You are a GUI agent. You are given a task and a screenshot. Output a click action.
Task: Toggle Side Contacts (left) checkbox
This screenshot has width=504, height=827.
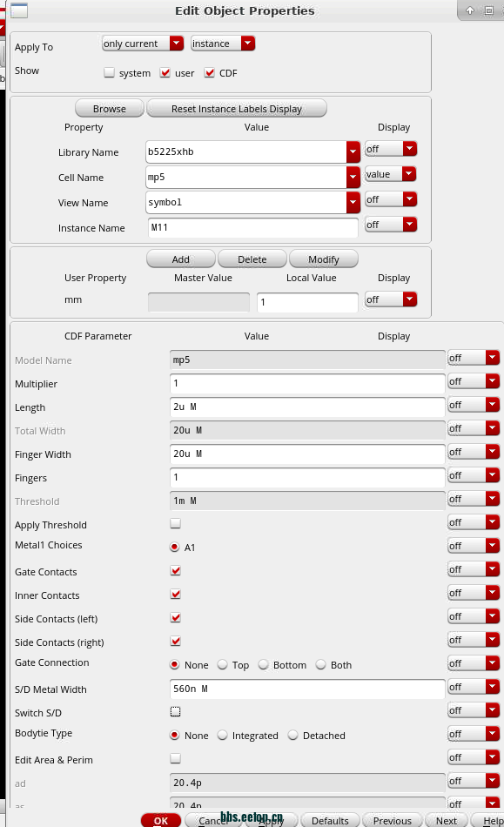pos(176,617)
